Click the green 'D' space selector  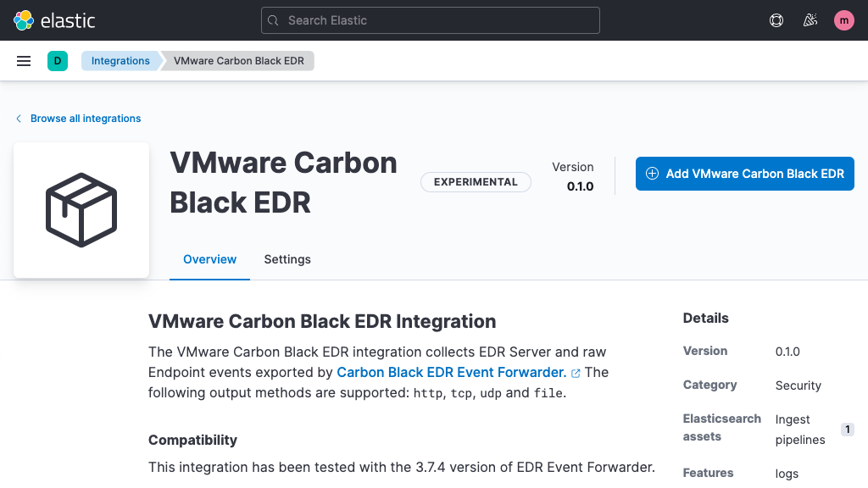(58, 61)
